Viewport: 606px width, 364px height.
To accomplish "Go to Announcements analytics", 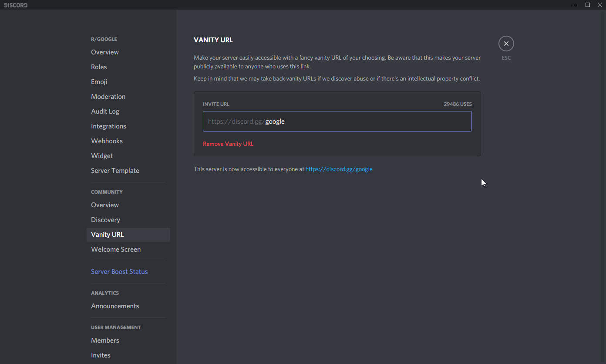I will coord(115,306).
